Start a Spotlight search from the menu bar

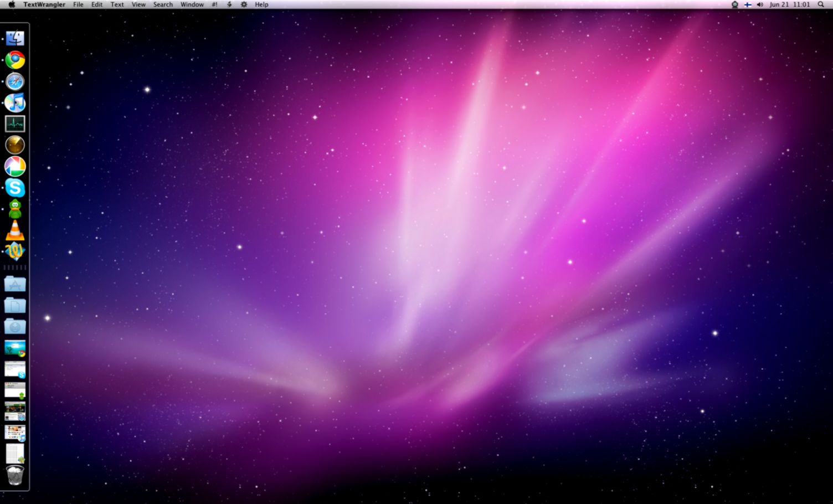(x=822, y=4)
